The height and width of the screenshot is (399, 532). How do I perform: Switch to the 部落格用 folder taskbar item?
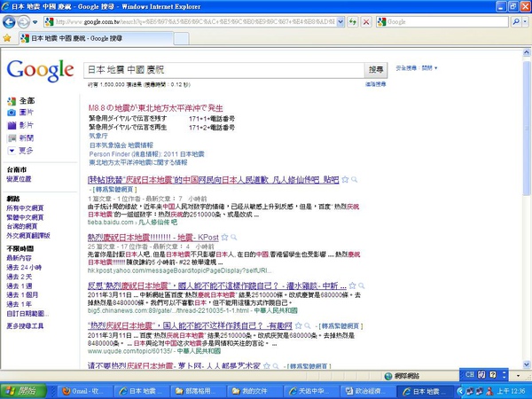pos(198,391)
